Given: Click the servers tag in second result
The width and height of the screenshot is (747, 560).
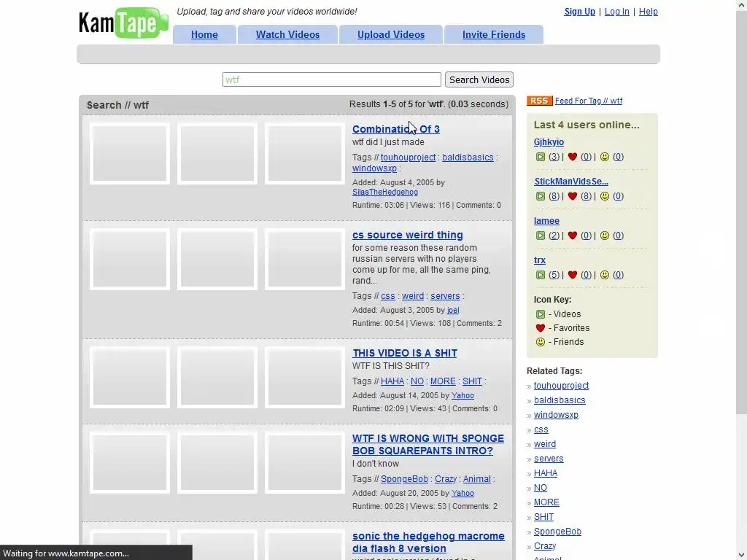Looking at the screenshot, I should click(446, 296).
